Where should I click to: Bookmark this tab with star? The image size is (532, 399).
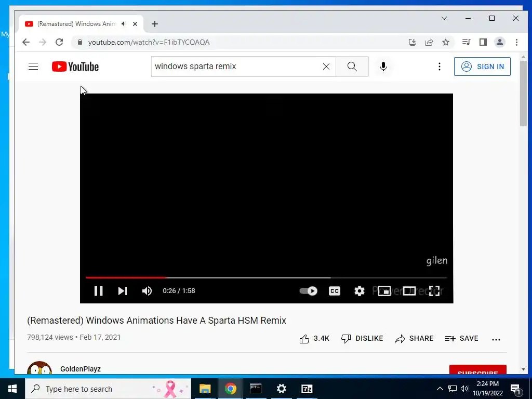point(446,42)
